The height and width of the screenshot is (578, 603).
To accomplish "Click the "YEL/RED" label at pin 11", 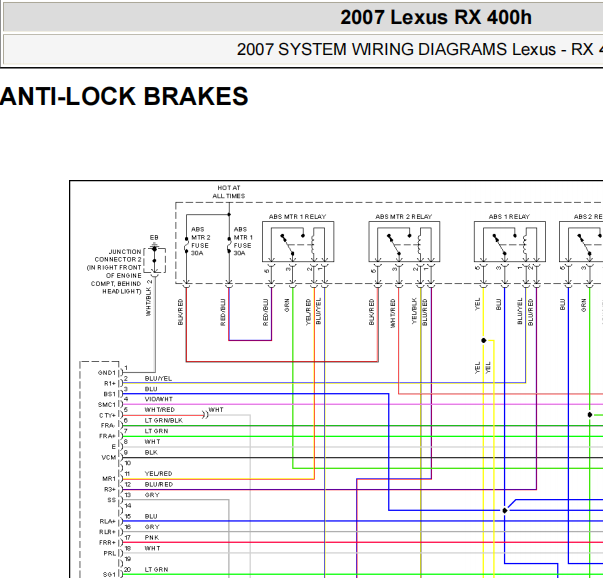I will (158, 474).
